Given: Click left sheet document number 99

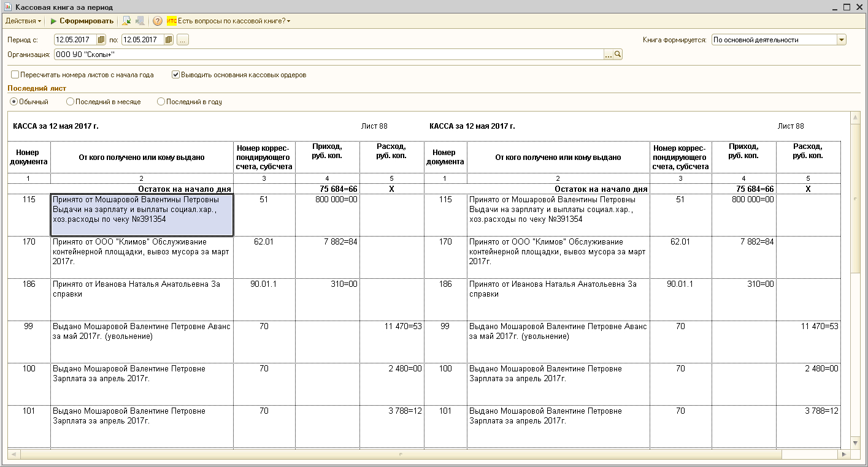Looking at the screenshot, I should pyautogui.click(x=29, y=326).
